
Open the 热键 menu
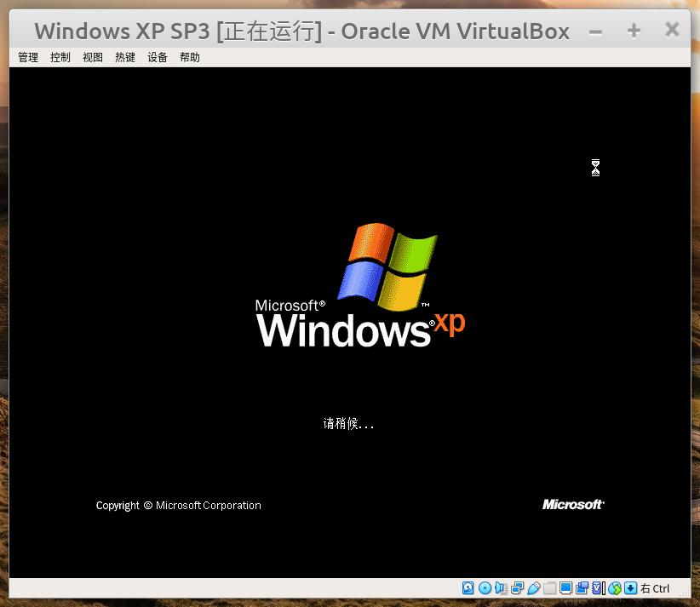[x=124, y=57]
